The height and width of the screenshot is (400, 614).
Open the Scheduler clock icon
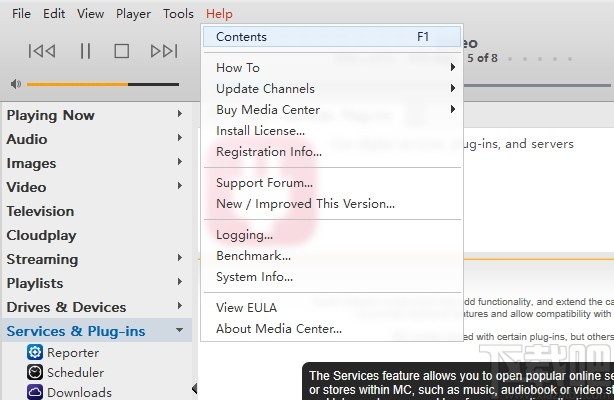click(x=35, y=372)
